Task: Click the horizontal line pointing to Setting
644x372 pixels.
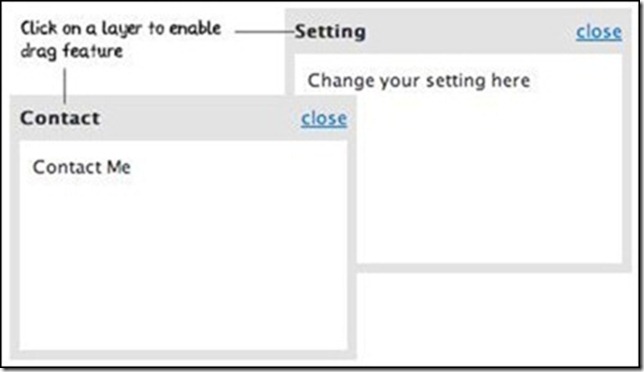Action: 265,31
